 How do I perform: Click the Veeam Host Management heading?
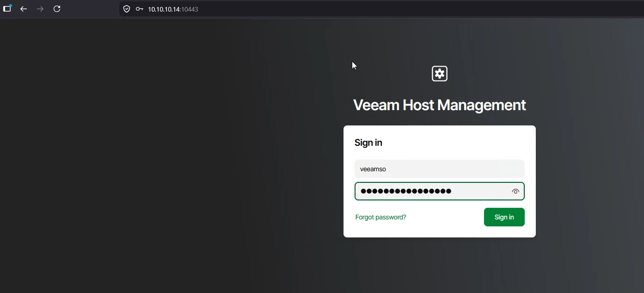pyautogui.click(x=440, y=105)
